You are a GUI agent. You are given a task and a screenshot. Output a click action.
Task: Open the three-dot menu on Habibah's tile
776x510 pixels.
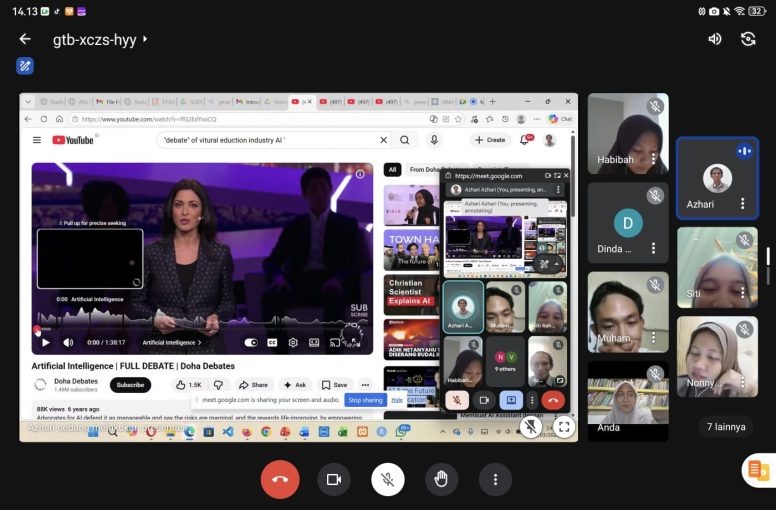point(654,159)
